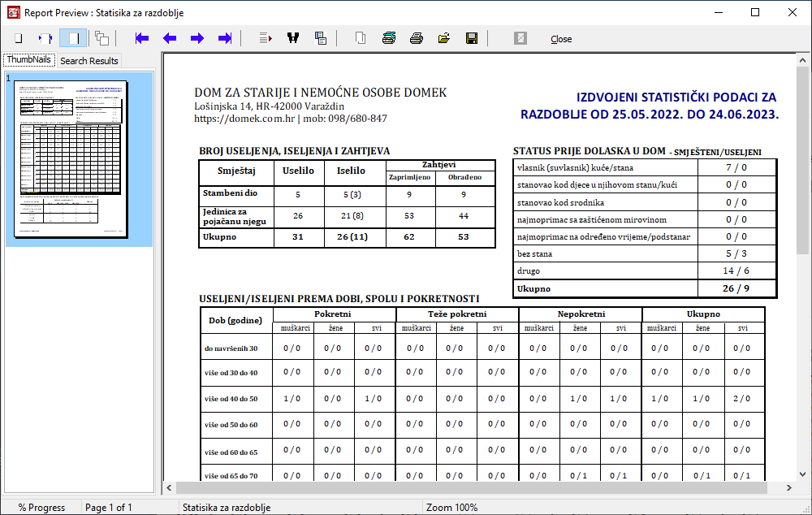
Task: Toggle fit page width zoom mode
Action: coord(45,38)
